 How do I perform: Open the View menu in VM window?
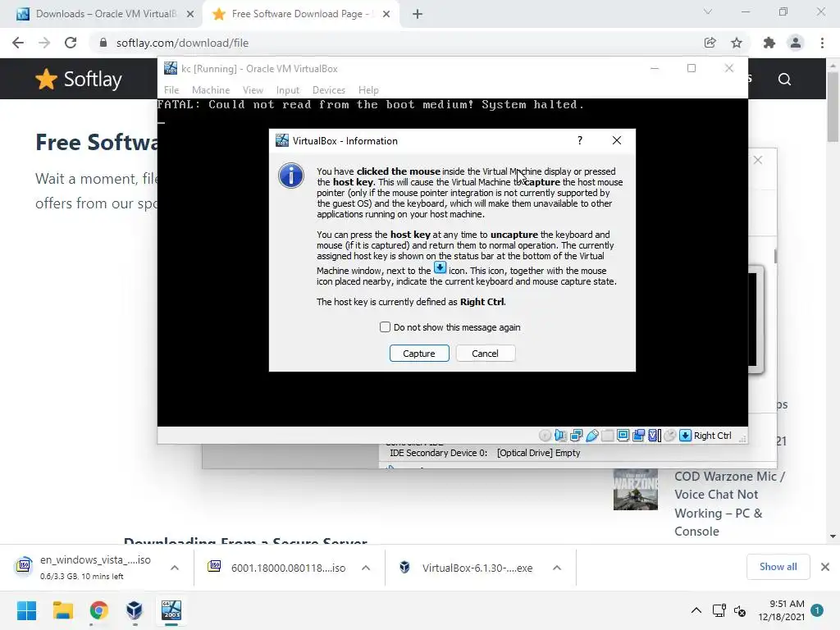point(253,90)
